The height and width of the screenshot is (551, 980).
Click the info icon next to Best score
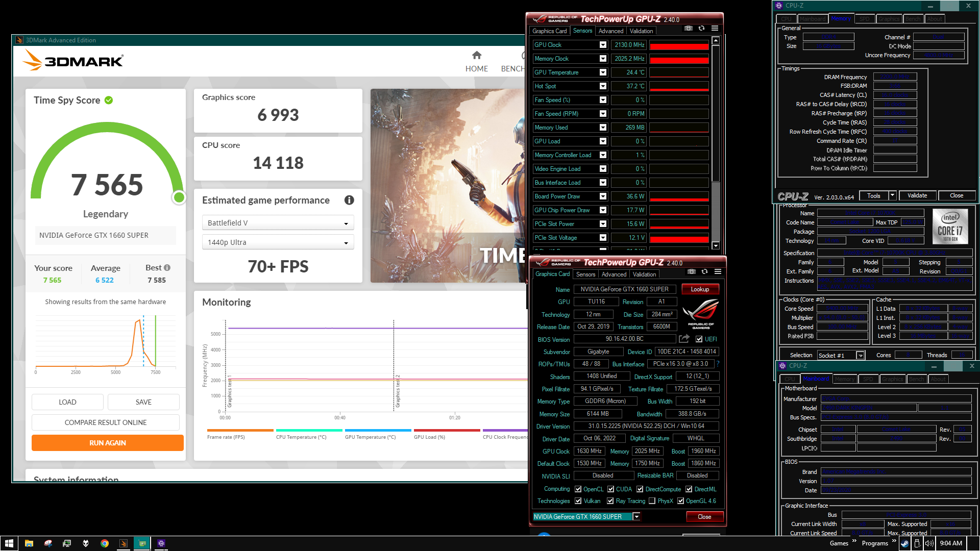point(167,267)
